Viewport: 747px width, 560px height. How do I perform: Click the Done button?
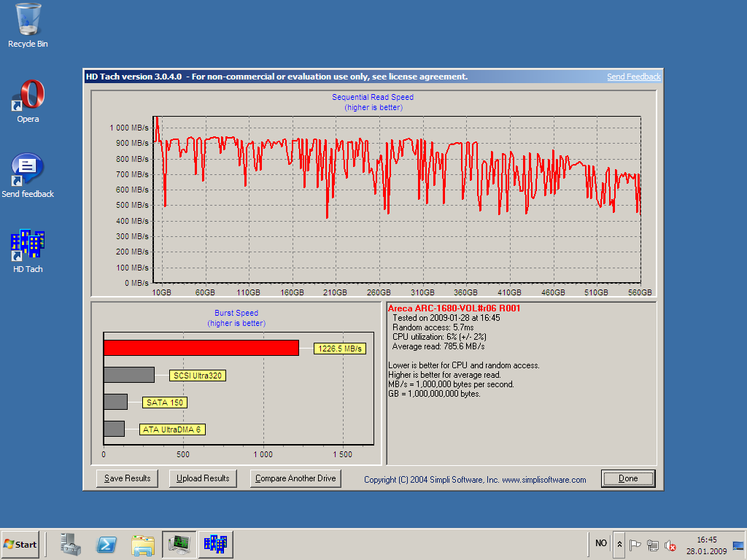[628, 478]
